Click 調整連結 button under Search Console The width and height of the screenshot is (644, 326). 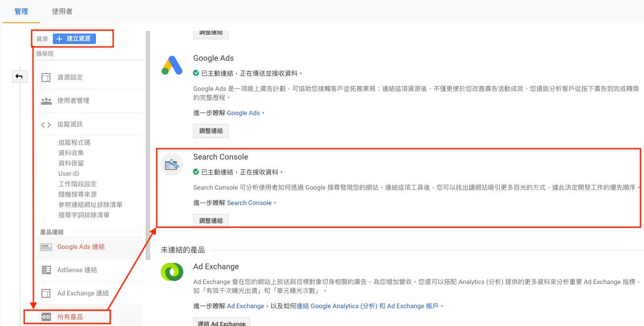click(211, 221)
